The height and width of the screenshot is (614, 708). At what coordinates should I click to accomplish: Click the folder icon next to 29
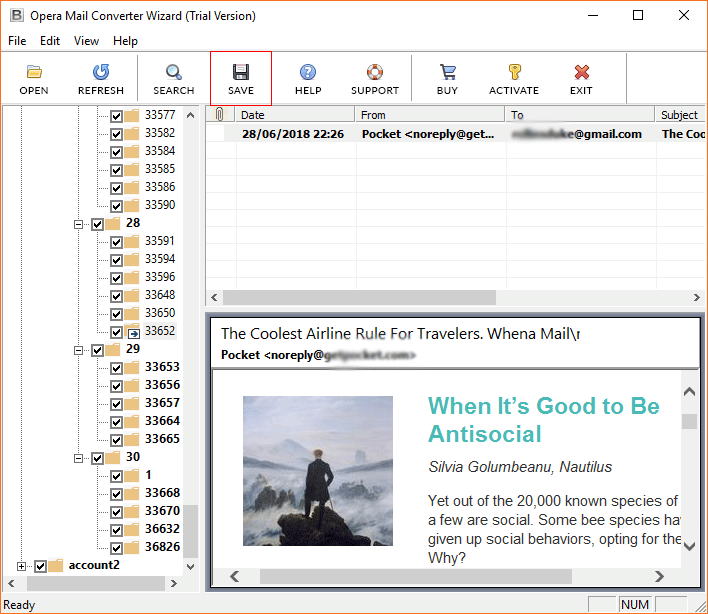(x=113, y=349)
